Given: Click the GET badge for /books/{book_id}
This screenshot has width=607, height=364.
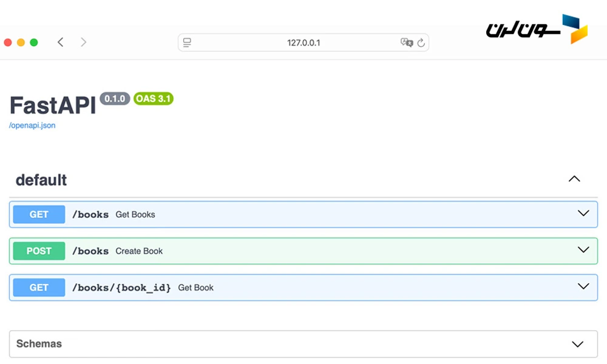Looking at the screenshot, I should [39, 288].
